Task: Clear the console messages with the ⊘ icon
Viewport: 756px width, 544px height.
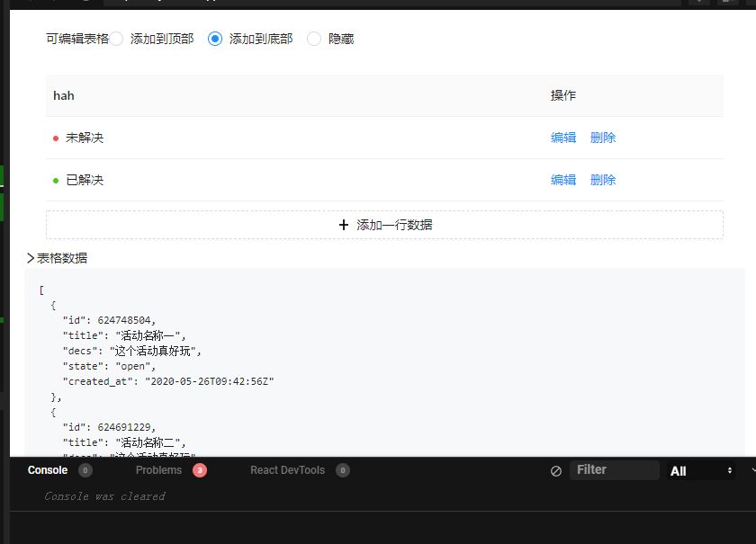Action: 555,469
